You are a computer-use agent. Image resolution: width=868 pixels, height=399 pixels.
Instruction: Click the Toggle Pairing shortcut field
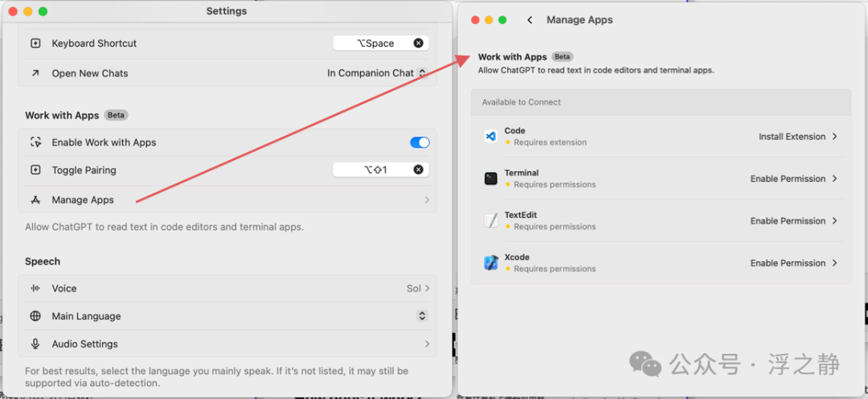click(381, 170)
